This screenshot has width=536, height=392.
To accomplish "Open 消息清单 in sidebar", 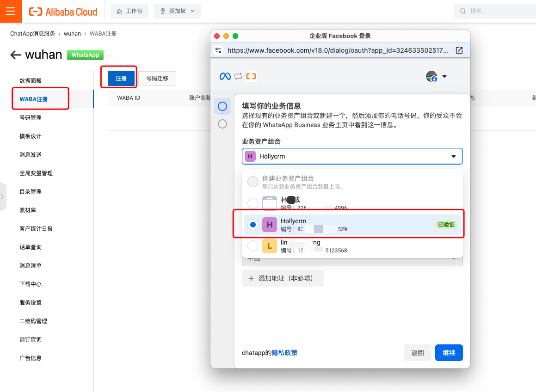I will click(x=31, y=265).
